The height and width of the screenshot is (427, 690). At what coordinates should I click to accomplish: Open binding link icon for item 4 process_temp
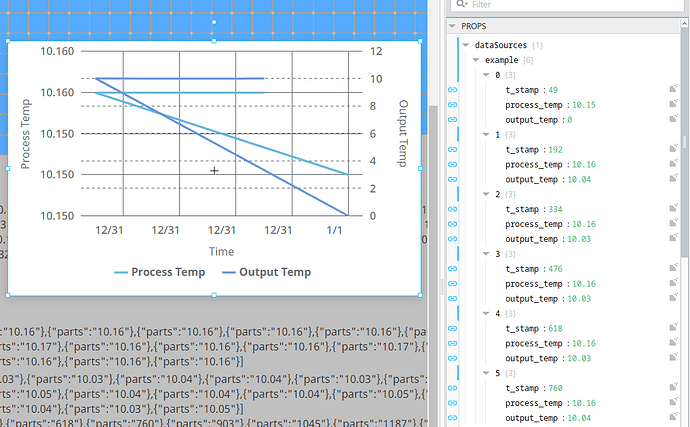tap(452, 343)
